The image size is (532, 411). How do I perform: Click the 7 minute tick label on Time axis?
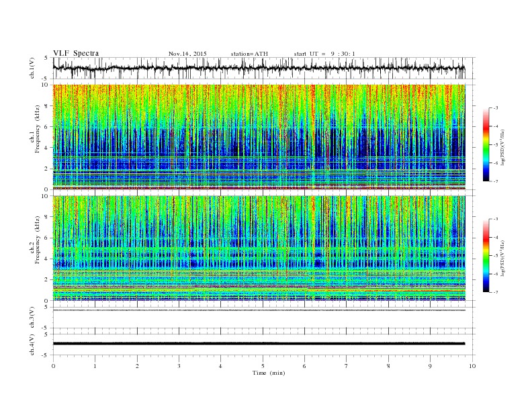347,366
